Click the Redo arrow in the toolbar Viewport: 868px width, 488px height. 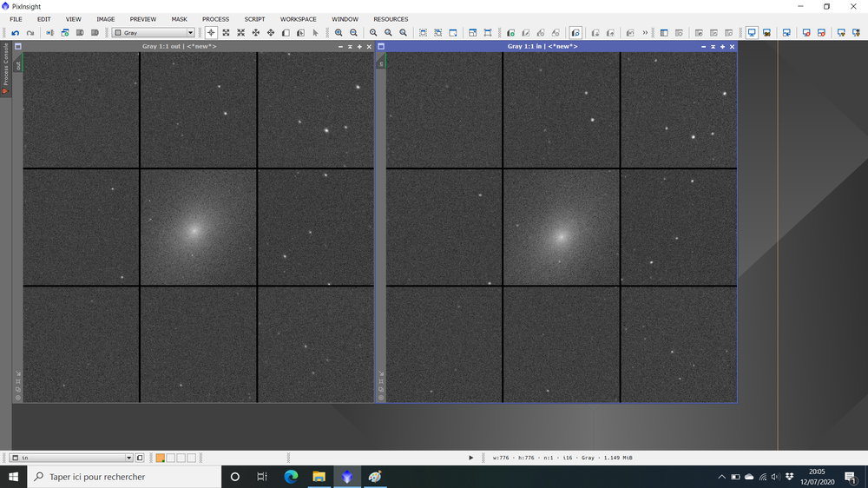click(30, 33)
